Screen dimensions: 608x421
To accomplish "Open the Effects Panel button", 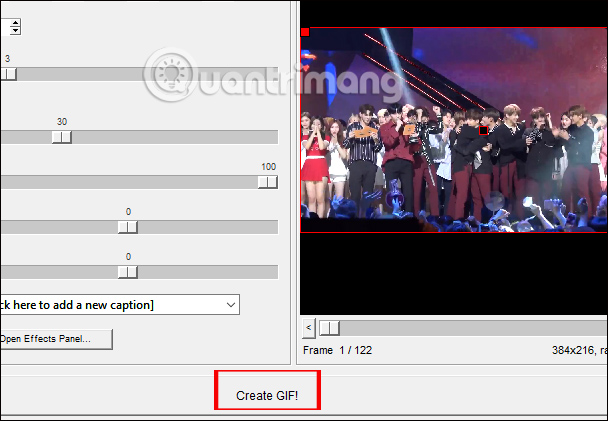I will pyautogui.click(x=56, y=339).
